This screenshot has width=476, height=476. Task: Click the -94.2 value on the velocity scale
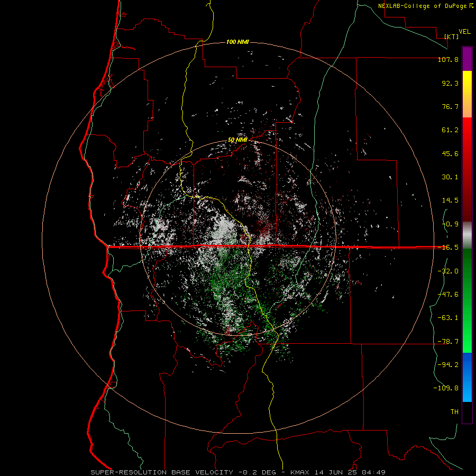point(448,365)
